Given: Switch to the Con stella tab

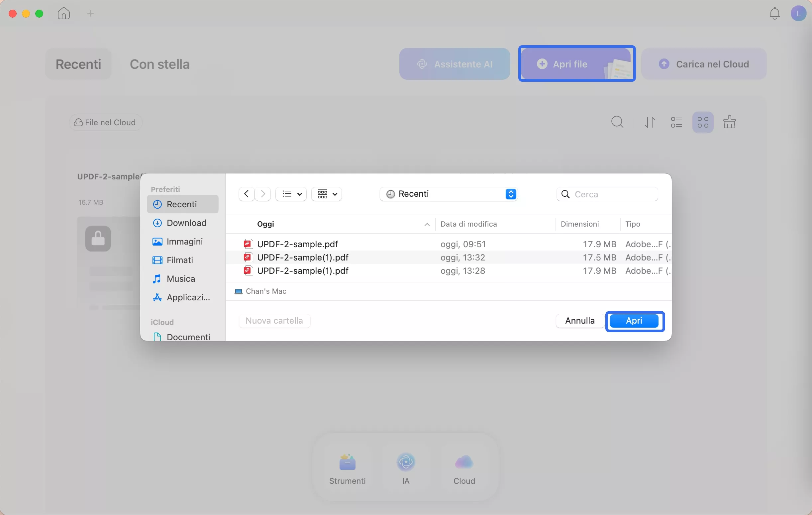Looking at the screenshot, I should click(x=159, y=64).
